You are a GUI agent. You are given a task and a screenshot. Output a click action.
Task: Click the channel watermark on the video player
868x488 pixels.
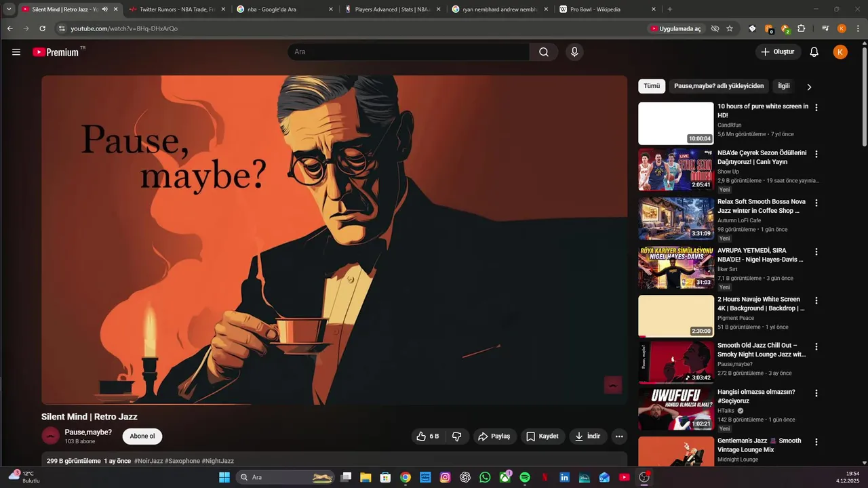(x=613, y=384)
